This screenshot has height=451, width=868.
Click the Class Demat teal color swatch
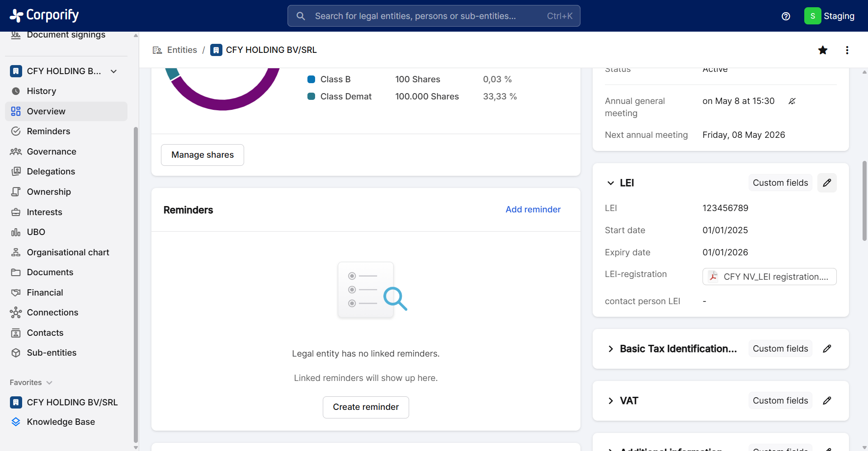coord(311,96)
